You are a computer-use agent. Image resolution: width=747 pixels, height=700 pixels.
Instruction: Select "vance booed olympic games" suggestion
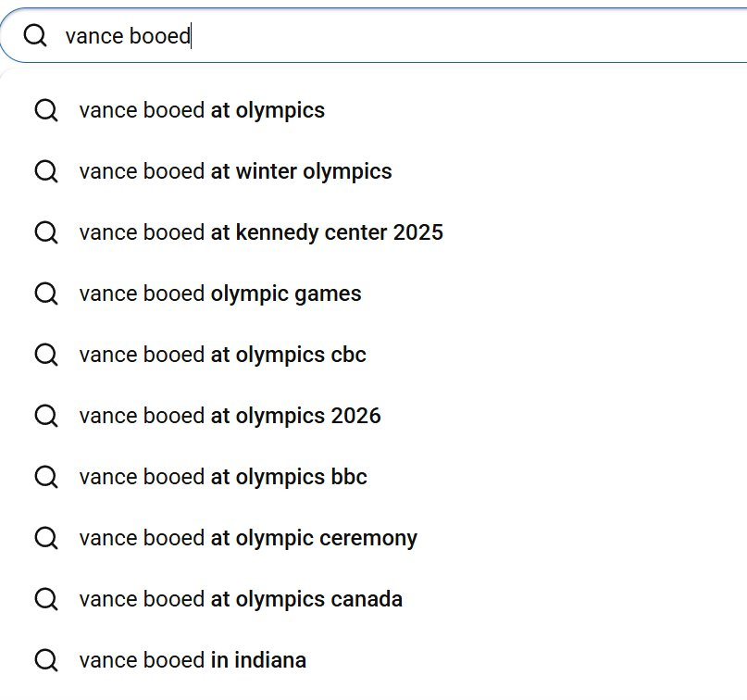pyautogui.click(x=220, y=294)
